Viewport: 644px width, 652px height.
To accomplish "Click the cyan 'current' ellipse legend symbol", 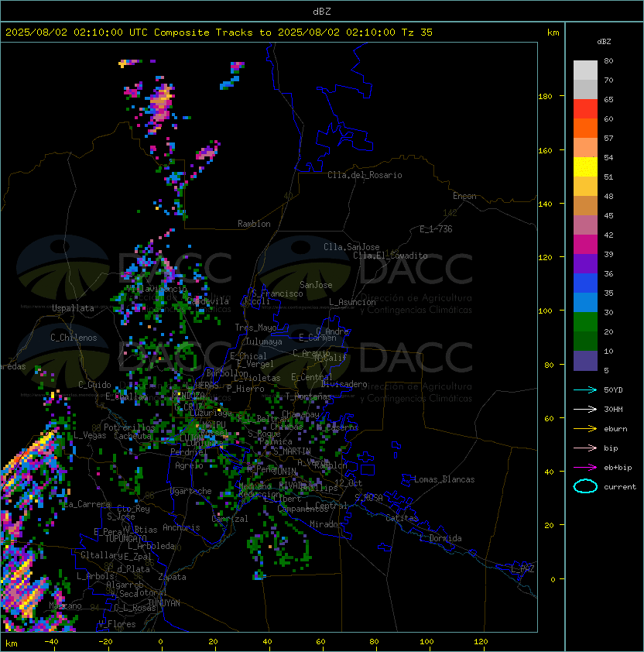I will tap(585, 486).
